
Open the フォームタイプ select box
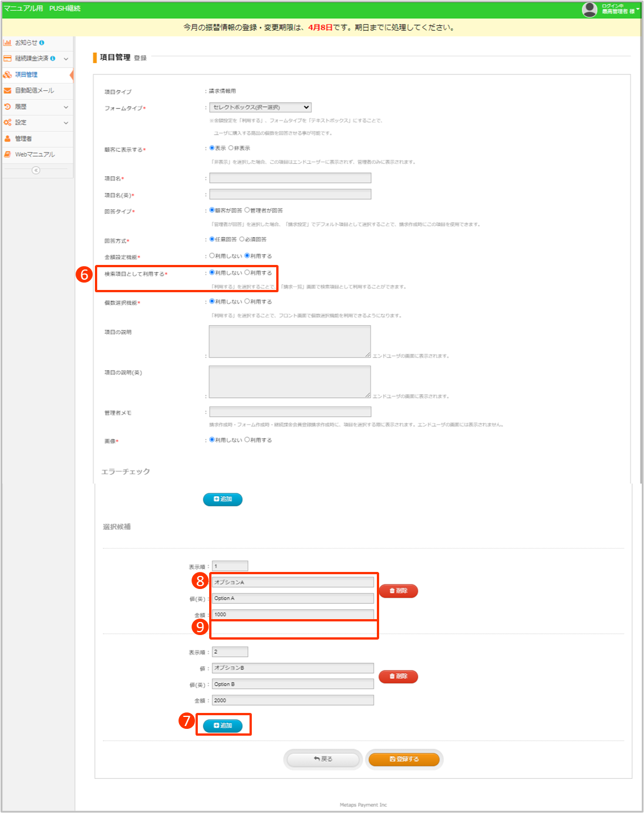point(260,107)
